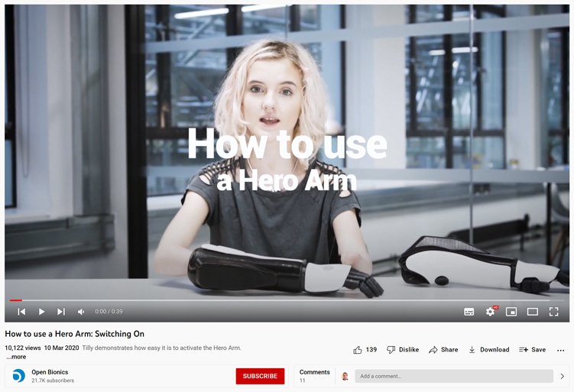
Task: Click the '10,122 views' text
Action: click(23, 348)
